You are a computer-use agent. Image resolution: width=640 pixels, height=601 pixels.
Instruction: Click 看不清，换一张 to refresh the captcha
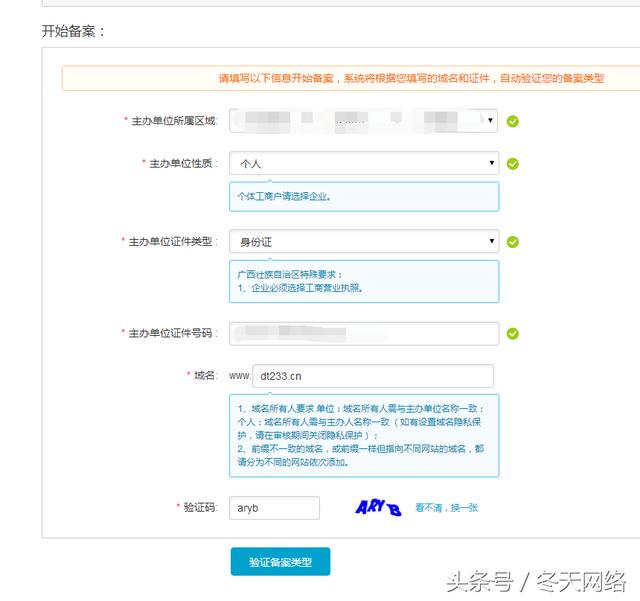click(446, 508)
